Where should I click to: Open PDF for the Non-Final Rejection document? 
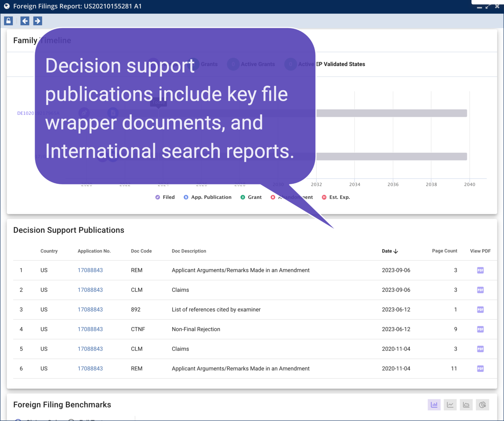(x=480, y=329)
